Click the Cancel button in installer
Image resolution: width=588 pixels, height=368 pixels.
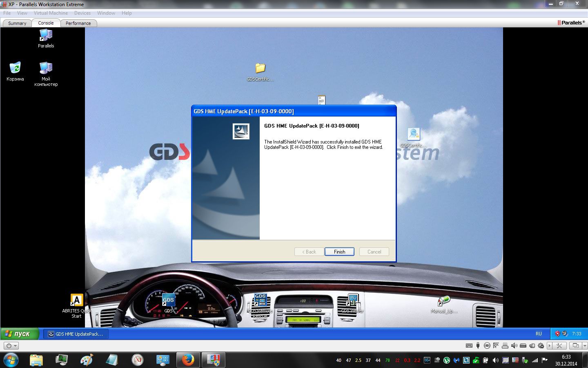pos(374,252)
